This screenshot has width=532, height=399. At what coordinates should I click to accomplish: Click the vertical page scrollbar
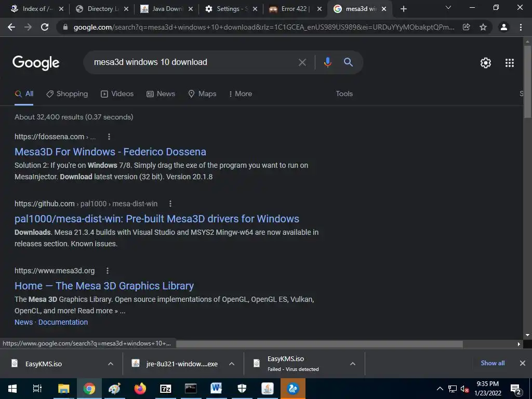point(527,82)
